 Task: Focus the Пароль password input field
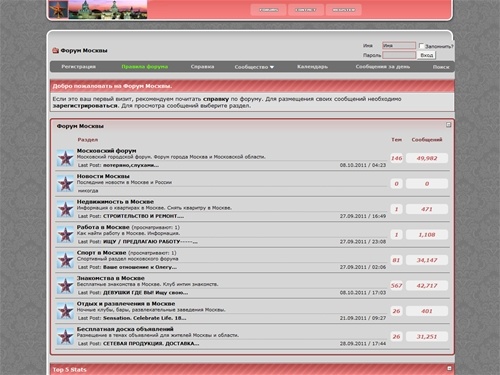point(399,55)
